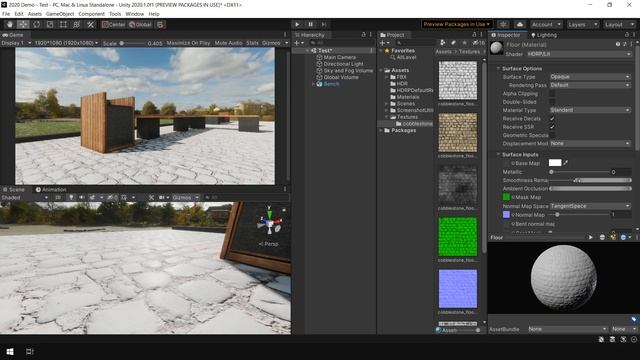640x360 pixels.
Task: Open the Account dropdown
Action: [x=547, y=24]
